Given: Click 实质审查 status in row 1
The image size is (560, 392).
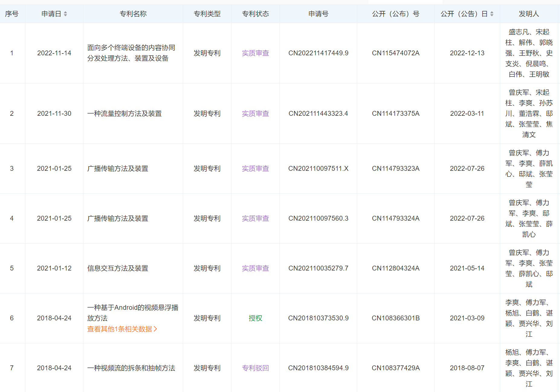Looking at the screenshot, I should coord(255,53).
